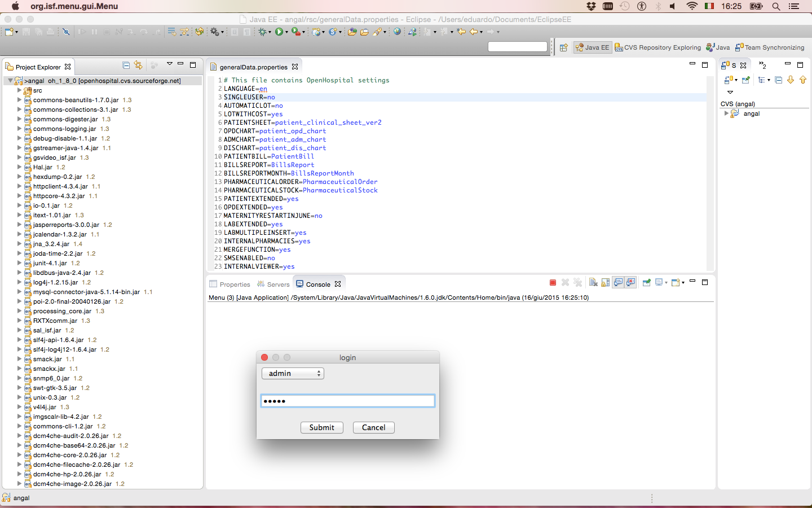Image resolution: width=812 pixels, height=508 pixels.
Task: Click the Debug bug icon
Action: [262, 32]
